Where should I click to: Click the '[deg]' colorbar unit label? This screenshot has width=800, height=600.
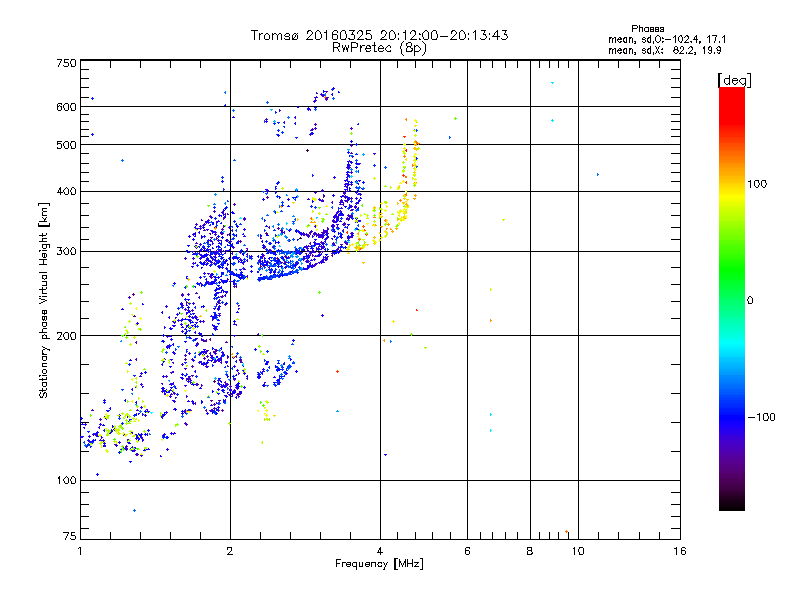[734, 80]
